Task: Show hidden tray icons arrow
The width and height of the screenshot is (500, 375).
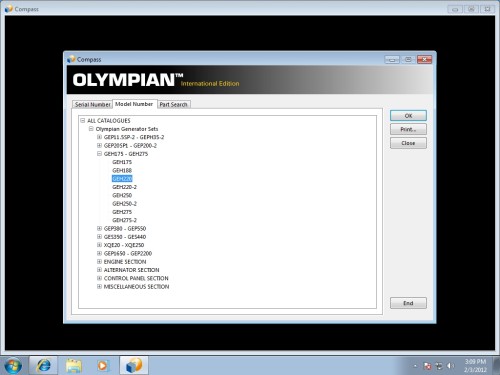Action: pyautogui.click(x=415, y=366)
